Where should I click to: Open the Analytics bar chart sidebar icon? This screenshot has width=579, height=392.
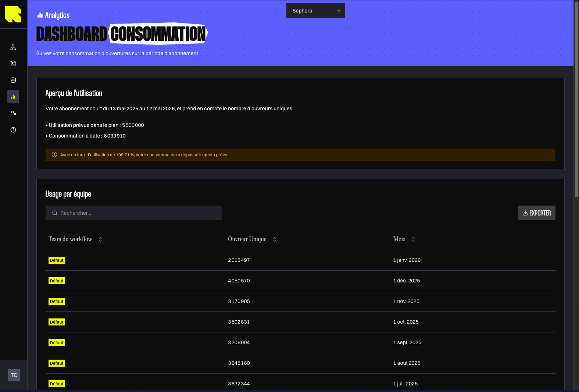coord(13,97)
